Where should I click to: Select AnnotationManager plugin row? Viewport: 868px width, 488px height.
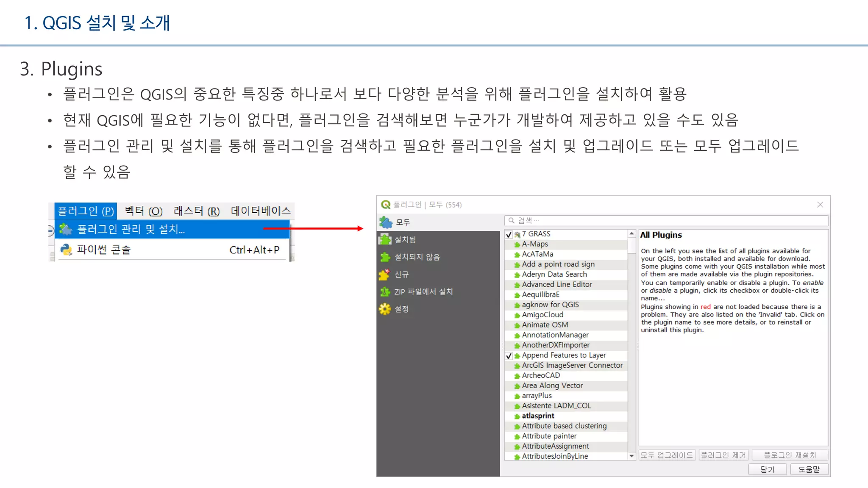tap(566, 335)
